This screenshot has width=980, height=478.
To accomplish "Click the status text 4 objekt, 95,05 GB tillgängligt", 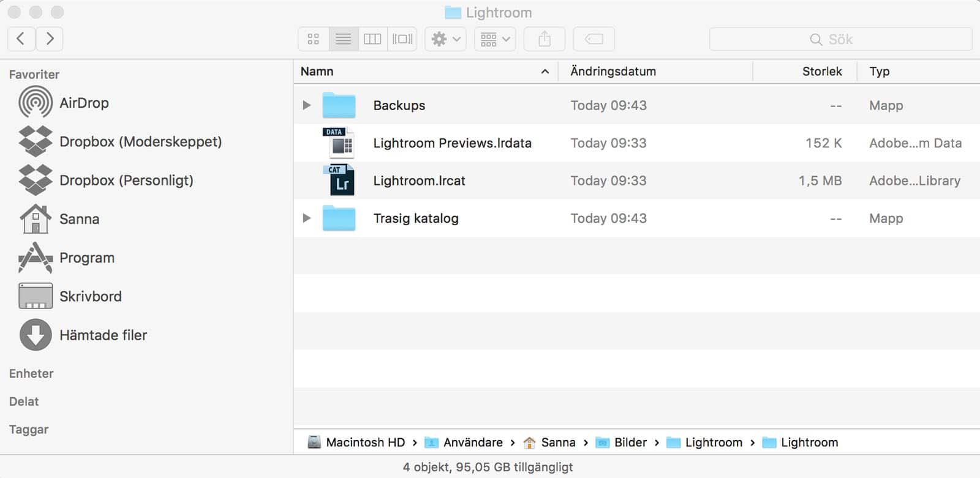I will coord(488,468).
